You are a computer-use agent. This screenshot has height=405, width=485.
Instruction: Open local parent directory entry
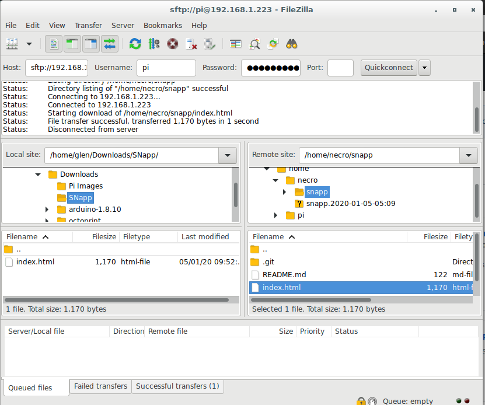pos(121,249)
